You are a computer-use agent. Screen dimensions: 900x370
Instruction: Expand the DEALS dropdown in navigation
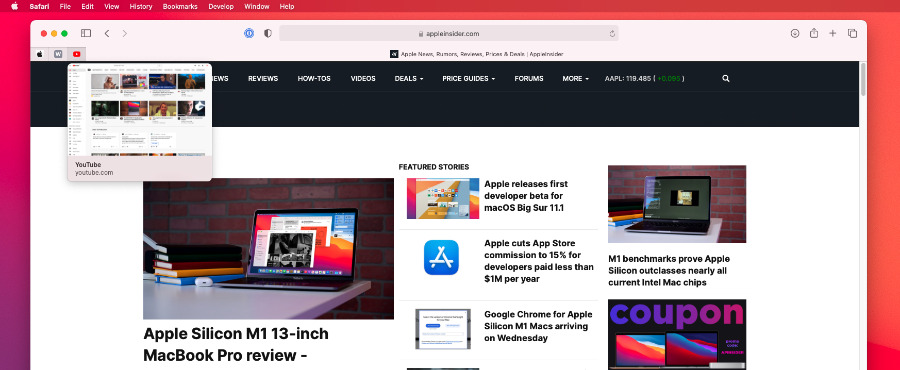pos(409,79)
